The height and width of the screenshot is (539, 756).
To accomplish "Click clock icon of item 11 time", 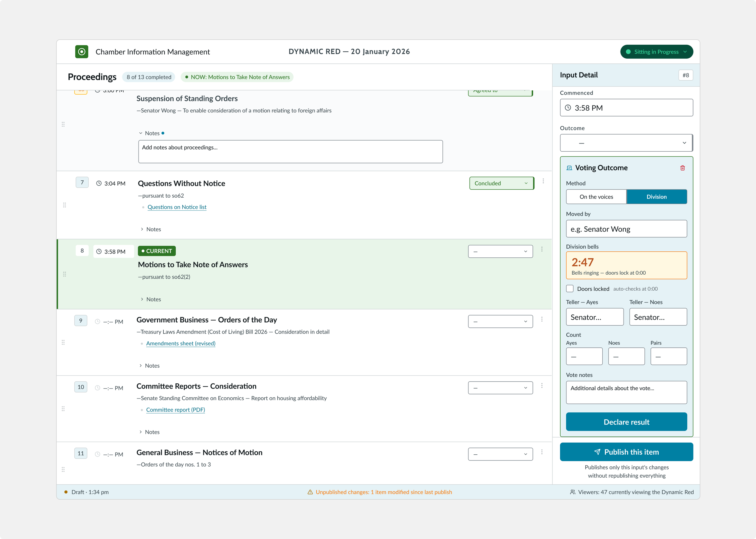I will [x=97, y=454].
